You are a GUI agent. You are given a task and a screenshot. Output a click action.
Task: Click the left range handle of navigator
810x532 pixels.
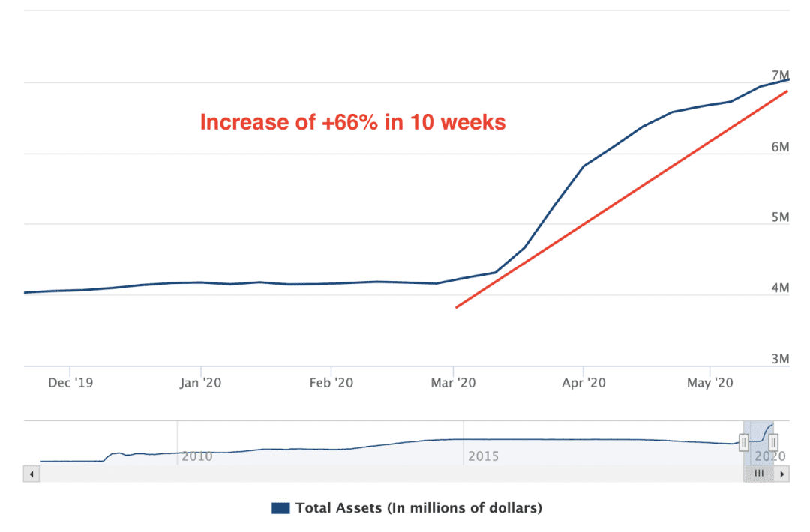[744, 443]
